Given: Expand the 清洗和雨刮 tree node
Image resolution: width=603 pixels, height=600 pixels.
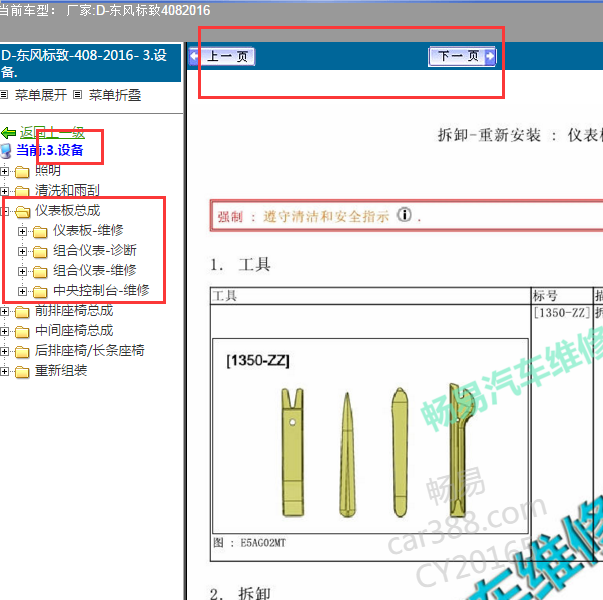Looking at the screenshot, I should click(4, 191).
